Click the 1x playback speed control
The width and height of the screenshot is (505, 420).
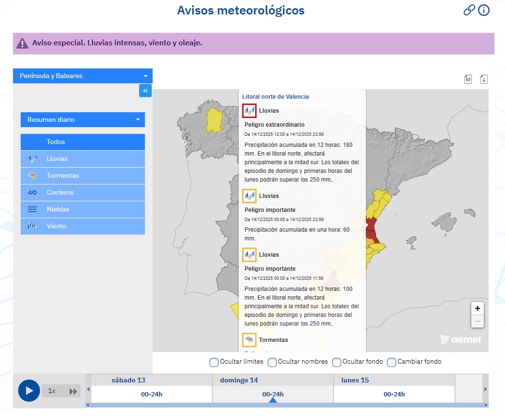53,391
